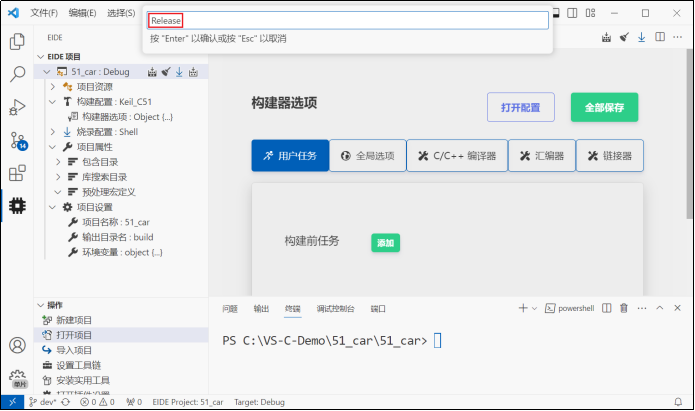Create a new terminal with plus icon
The image size is (695, 411).
tap(523, 308)
